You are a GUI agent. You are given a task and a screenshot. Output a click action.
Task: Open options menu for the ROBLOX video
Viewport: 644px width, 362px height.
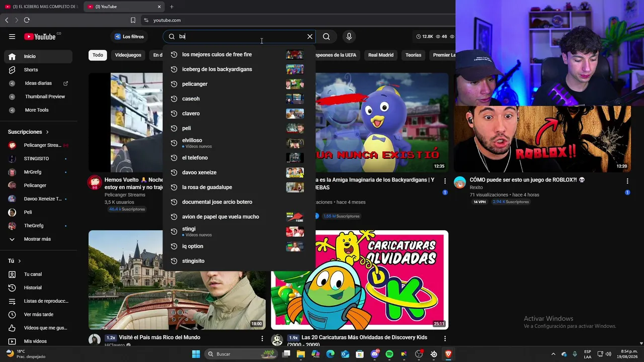tap(627, 181)
